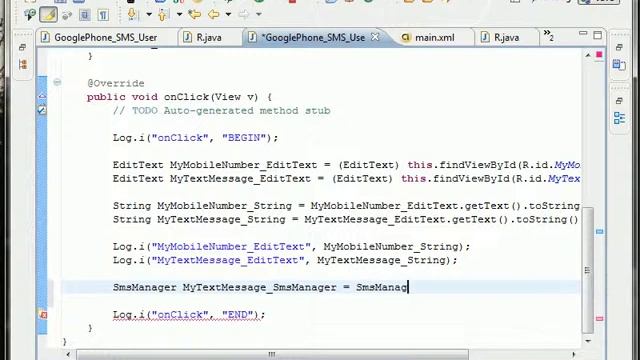Jump to next annotation arrow
Image resolution: width=640 pixels, height=360 pixels.
(132, 15)
